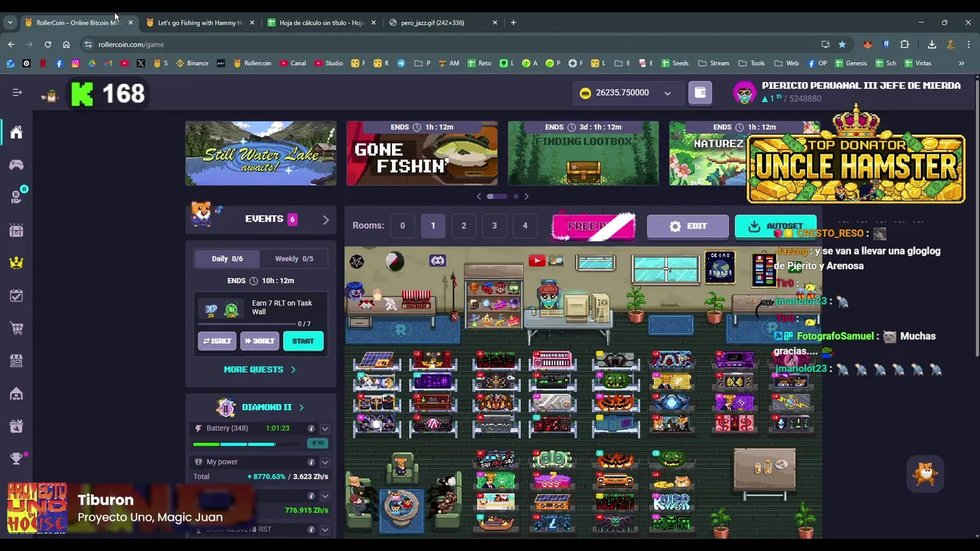
Task: Open MORE QUESTS link
Action: tap(260, 370)
